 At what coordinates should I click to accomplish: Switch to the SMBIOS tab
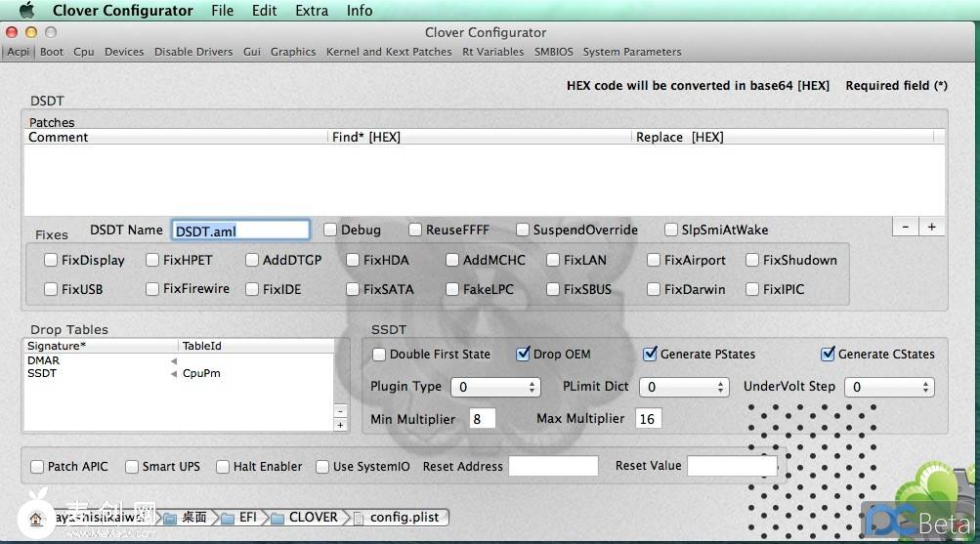point(553,52)
